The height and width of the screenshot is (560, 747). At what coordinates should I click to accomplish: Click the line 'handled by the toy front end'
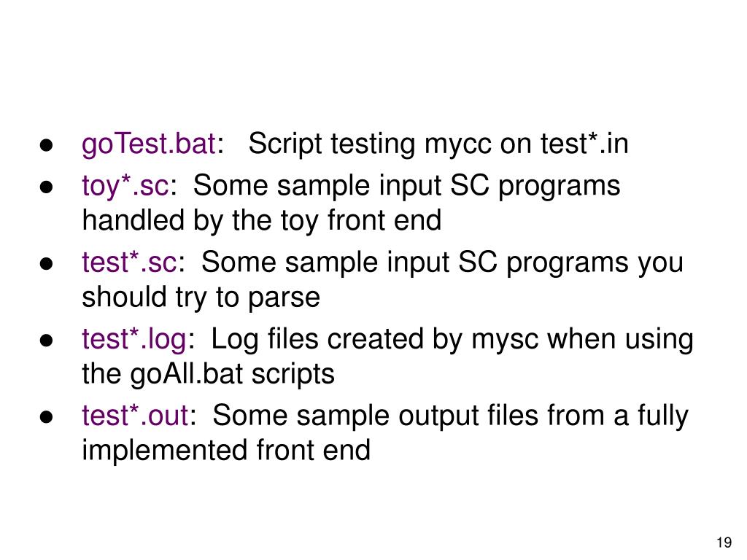262,220
